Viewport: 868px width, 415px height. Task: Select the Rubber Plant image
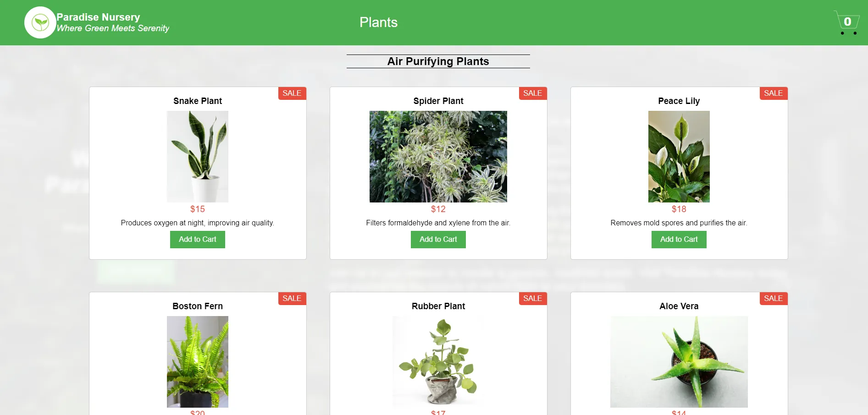438,362
